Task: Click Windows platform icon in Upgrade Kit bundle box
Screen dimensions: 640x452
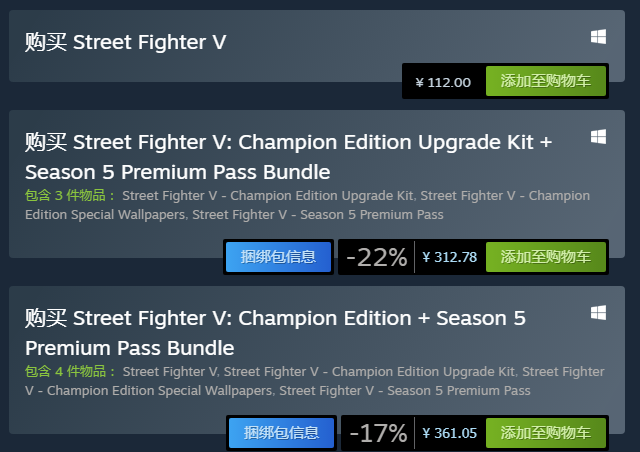Action: [x=598, y=137]
